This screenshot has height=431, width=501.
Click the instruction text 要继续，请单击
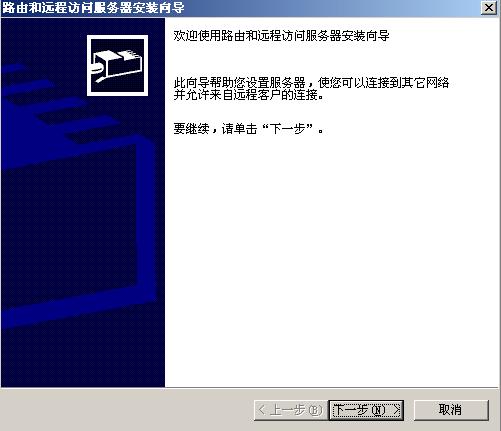215,129
